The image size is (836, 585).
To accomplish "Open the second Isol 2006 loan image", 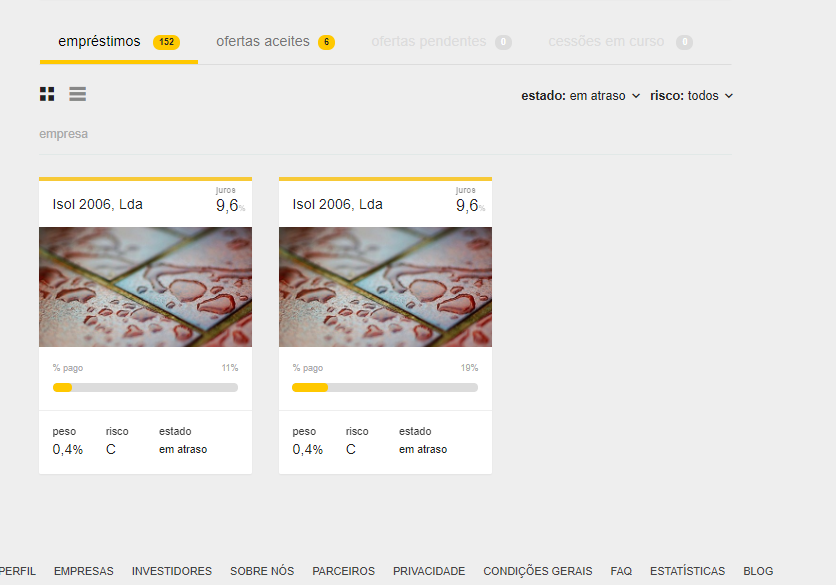I will (385, 287).
